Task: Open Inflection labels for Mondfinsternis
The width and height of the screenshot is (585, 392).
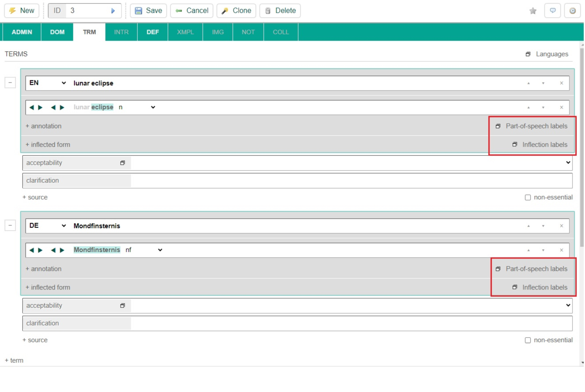Action: coord(540,287)
